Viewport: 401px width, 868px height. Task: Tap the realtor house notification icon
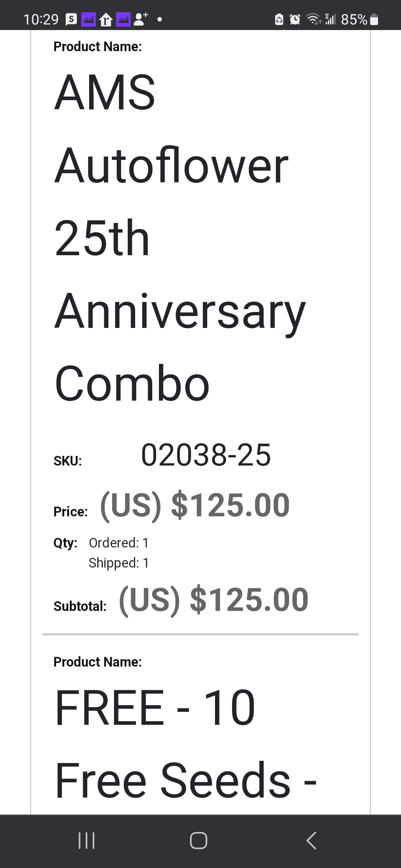pos(106,19)
